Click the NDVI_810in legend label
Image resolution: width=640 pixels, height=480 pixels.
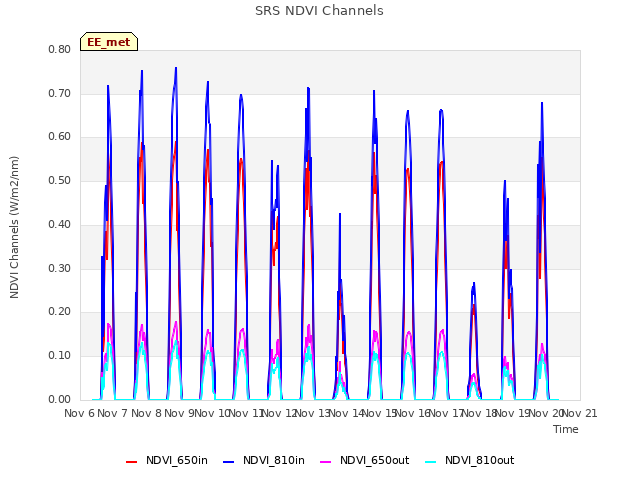[x=274, y=460]
